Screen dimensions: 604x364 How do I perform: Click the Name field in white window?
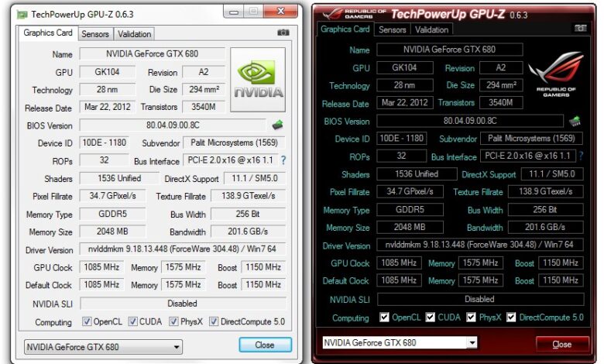[152, 53]
